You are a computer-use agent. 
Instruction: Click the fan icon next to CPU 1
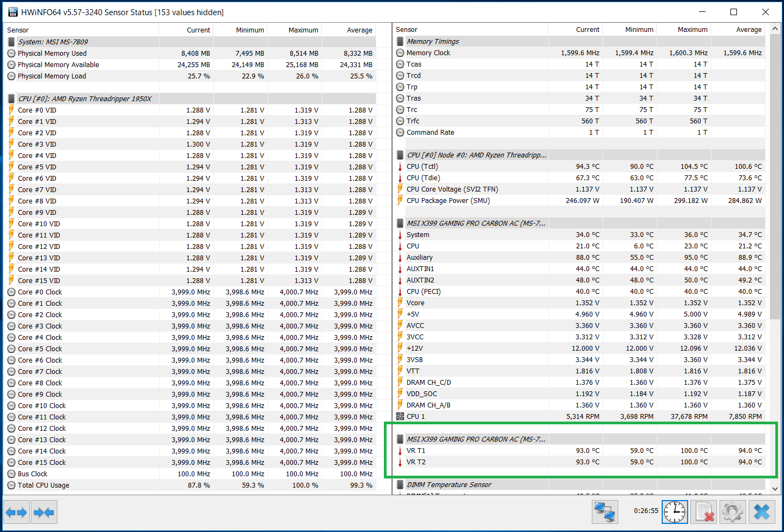click(x=400, y=417)
